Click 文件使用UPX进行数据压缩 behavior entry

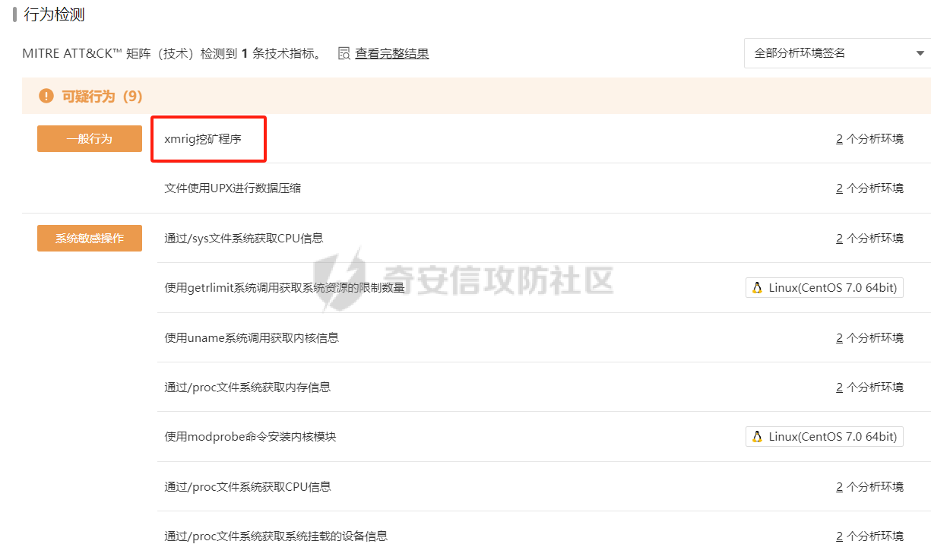tap(233, 188)
